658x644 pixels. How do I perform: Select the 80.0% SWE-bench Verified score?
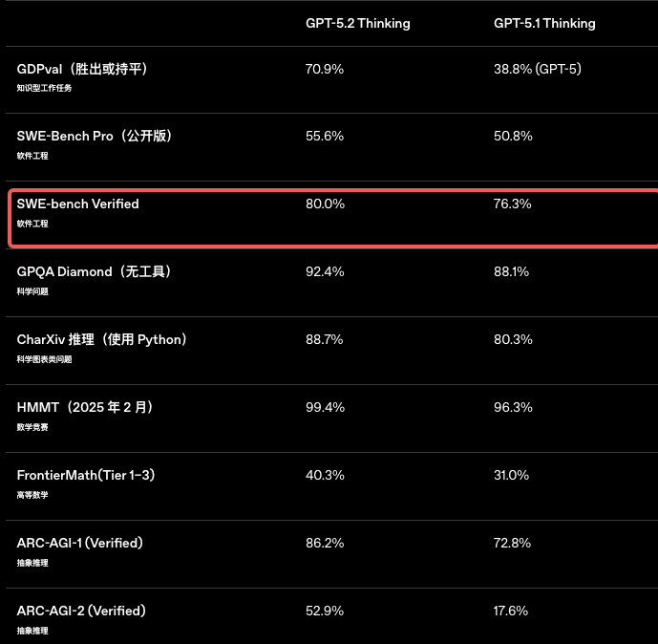pyautogui.click(x=325, y=204)
